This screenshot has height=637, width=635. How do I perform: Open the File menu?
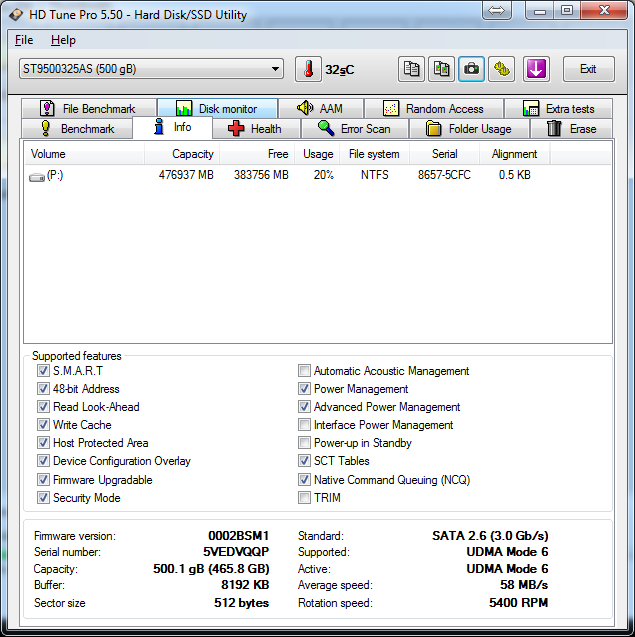tap(24, 40)
